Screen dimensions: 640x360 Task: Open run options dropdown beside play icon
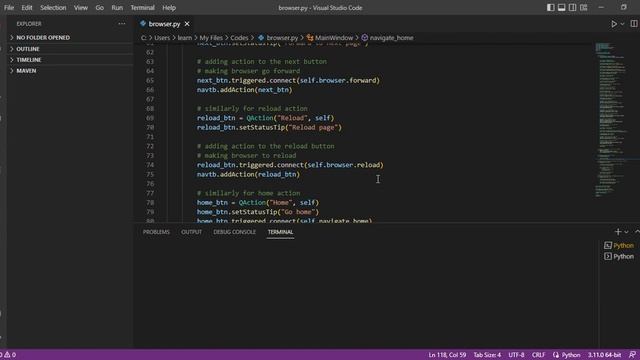pos(622,24)
